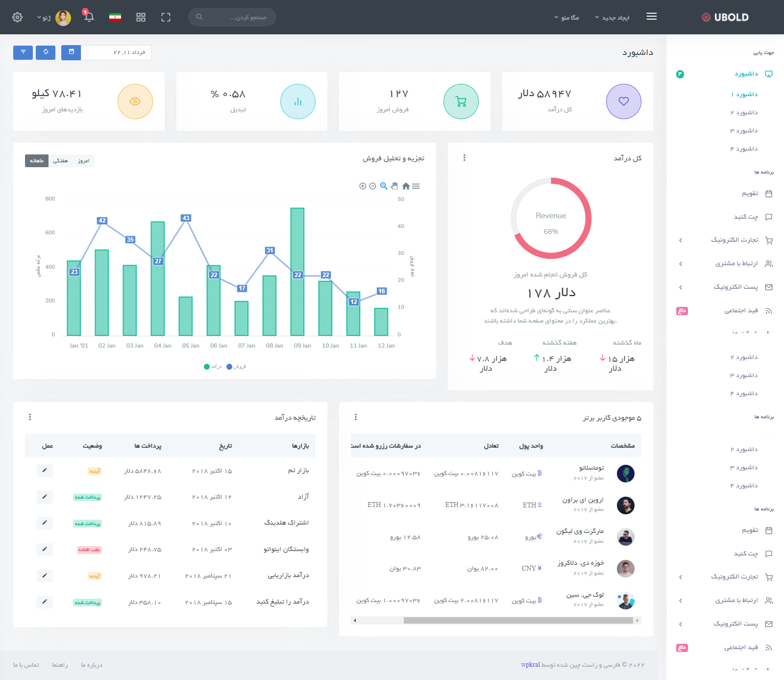The image size is (784, 680).
Task: Open the مگا منو dropdown
Action: (566, 18)
